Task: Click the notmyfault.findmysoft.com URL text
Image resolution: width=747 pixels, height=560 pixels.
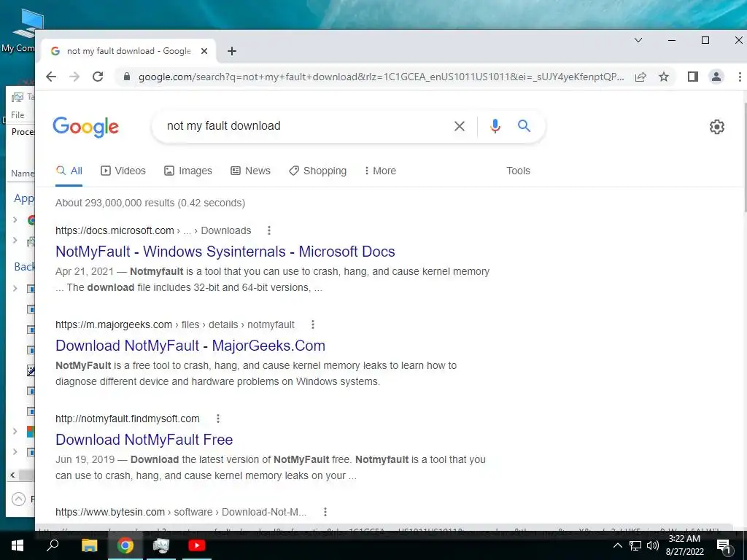Action: [127, 419]
